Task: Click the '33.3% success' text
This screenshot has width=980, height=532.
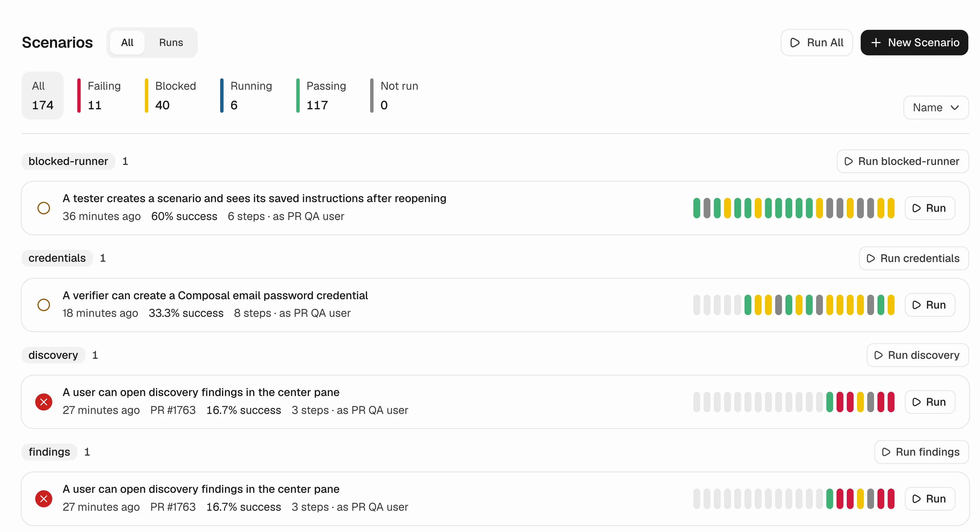Action: point(186,313)
